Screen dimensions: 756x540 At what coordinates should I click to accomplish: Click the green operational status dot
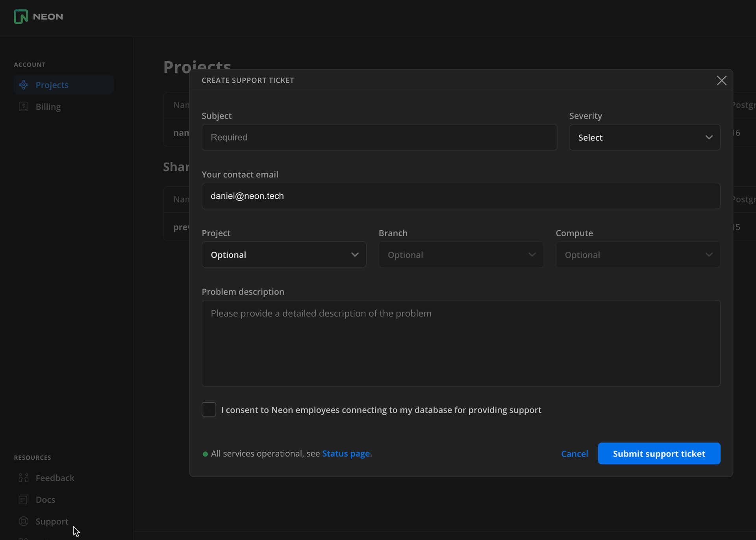205,453
